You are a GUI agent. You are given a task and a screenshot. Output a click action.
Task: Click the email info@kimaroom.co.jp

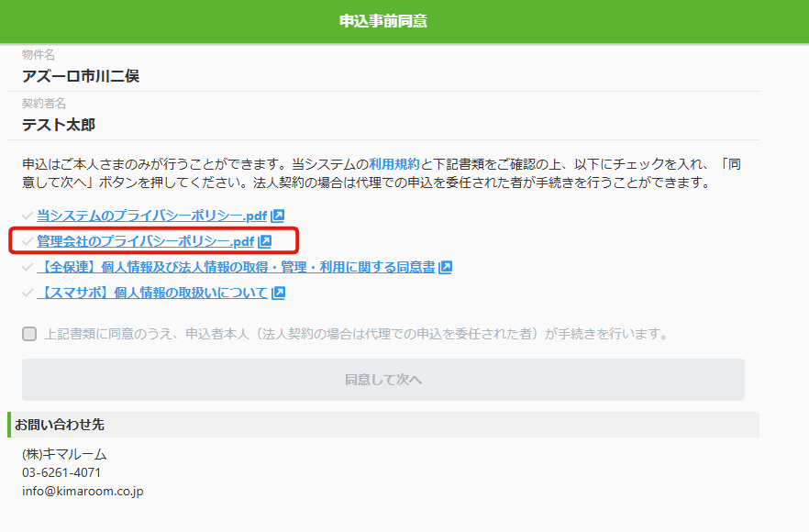pos(83,492)
